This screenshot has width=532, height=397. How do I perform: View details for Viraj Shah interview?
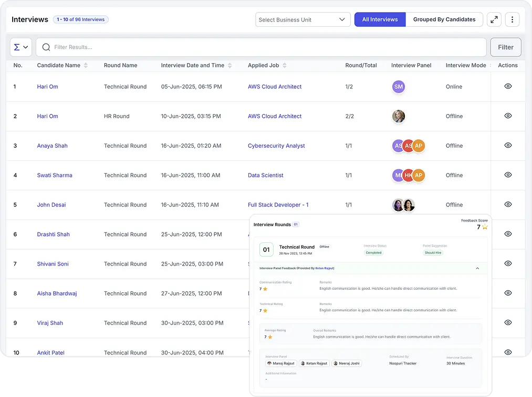click(507, 323)
